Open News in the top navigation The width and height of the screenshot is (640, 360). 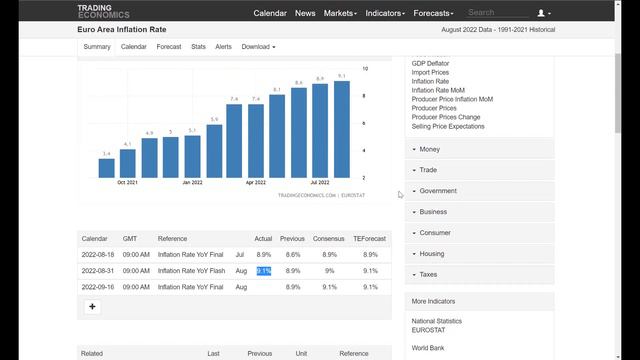[x=305, y=13]
